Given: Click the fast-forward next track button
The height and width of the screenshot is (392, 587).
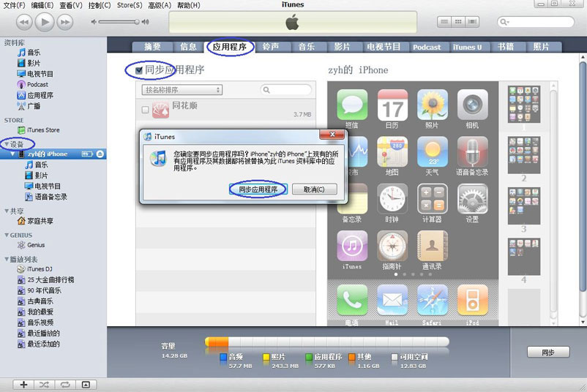Looking at the screenshot, I should click(x=64, y=22).
